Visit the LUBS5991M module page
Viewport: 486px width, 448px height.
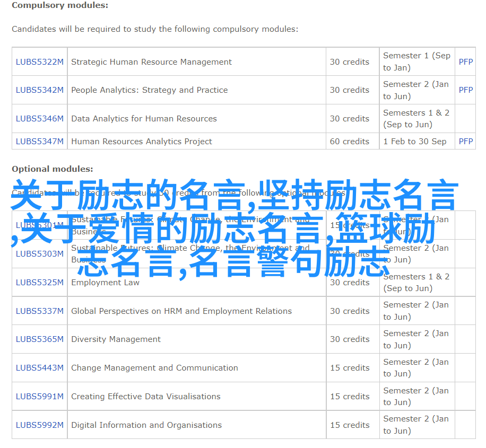click(39, 397)
